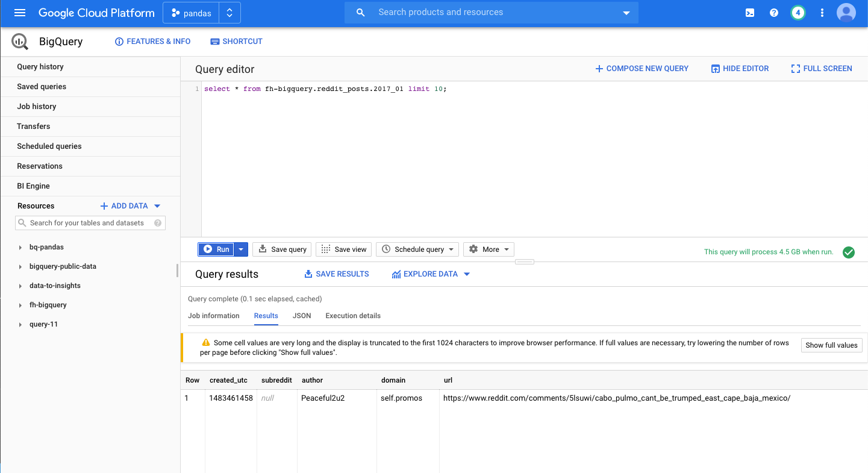The image size is (868, 473).
Task: Click search magnifier icon in top bar
Action: (x=361, y=13)
